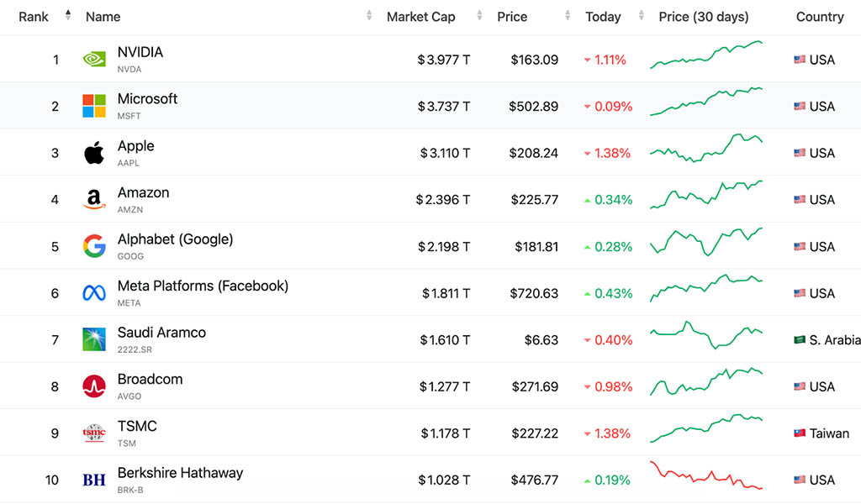The width and height of the screenshot is (861, 504).
Task: Click the Rank column header
Action: click(34, 17)
